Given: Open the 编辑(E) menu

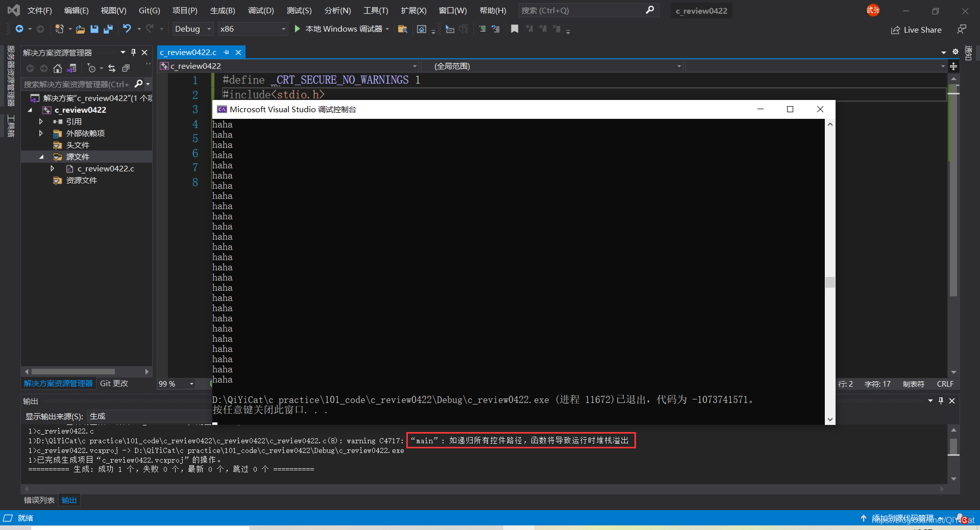Looking at the screenshot, I should pyautogui.click(x=77, y=10).
